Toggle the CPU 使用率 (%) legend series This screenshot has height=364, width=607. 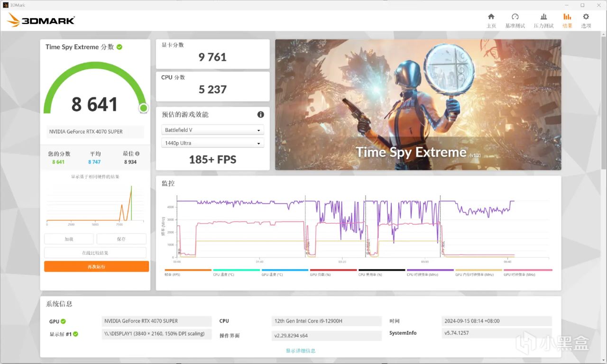381,272
